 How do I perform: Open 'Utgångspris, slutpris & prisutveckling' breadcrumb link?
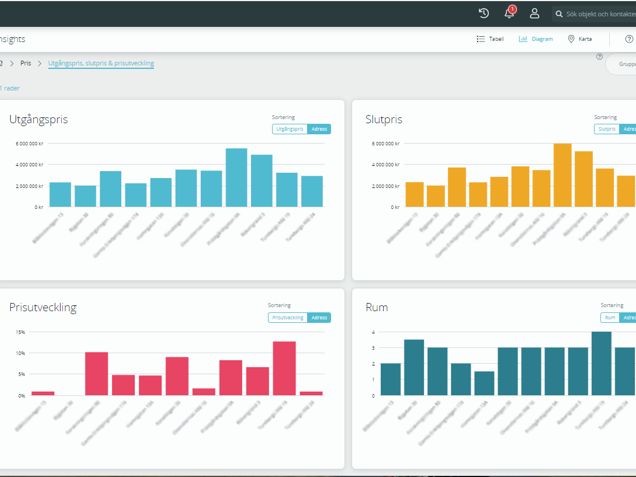click(x=101, y=63)
